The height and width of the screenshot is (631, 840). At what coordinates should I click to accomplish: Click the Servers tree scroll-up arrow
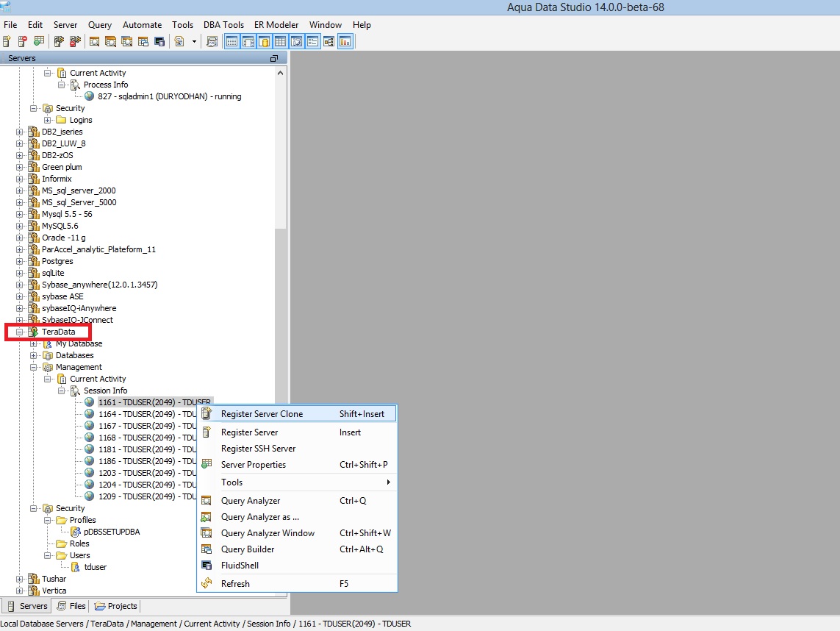280,73
